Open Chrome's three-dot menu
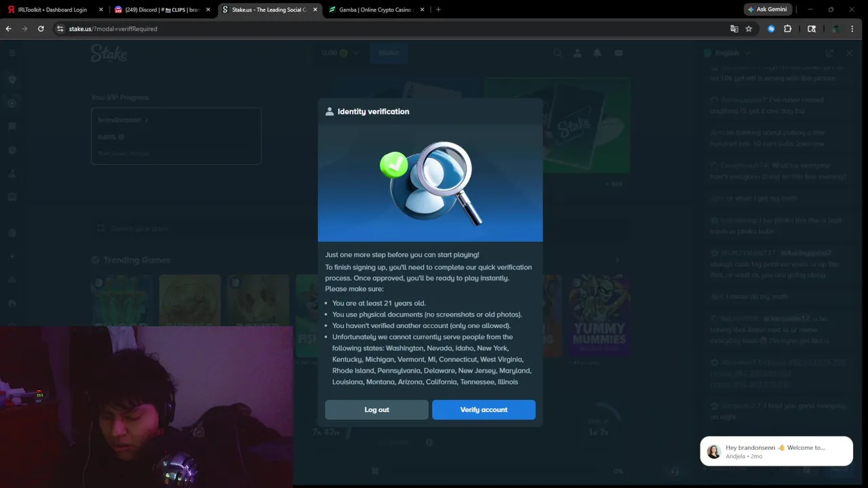 coord(852,28)
